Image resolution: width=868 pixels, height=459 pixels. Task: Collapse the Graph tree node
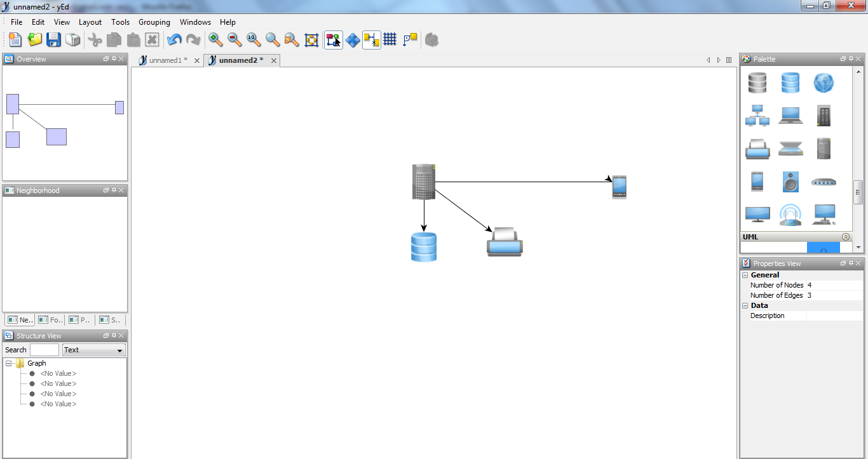(x=9, y=363)
